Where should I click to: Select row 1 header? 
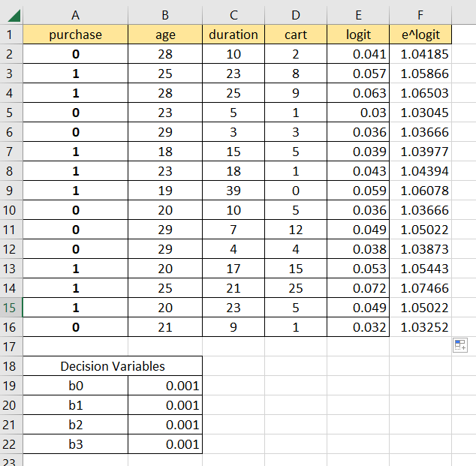(11, 35)
